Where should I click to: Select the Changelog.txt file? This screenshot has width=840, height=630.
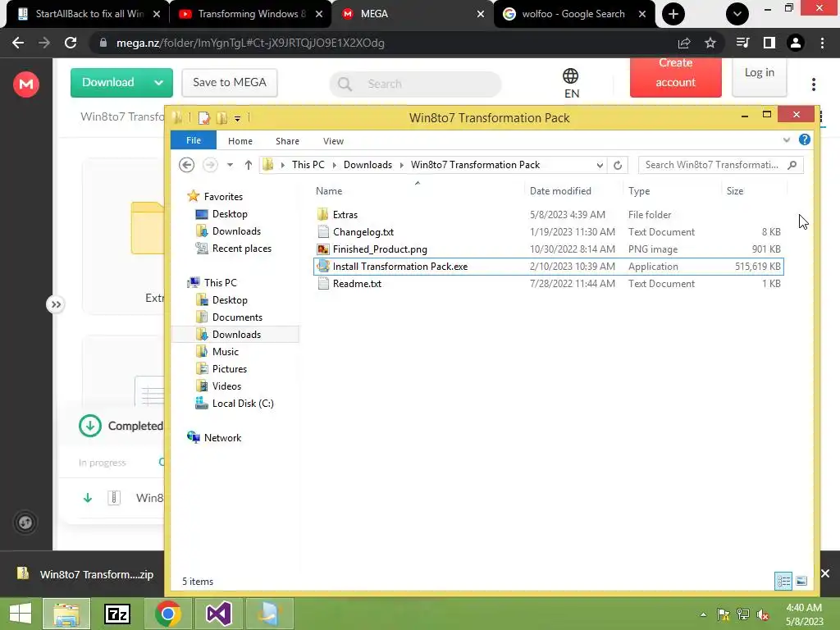[363, 232]
